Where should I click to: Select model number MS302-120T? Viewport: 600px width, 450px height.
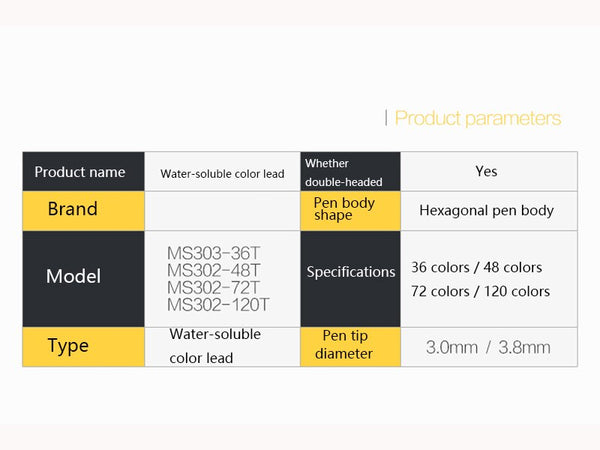218,304
